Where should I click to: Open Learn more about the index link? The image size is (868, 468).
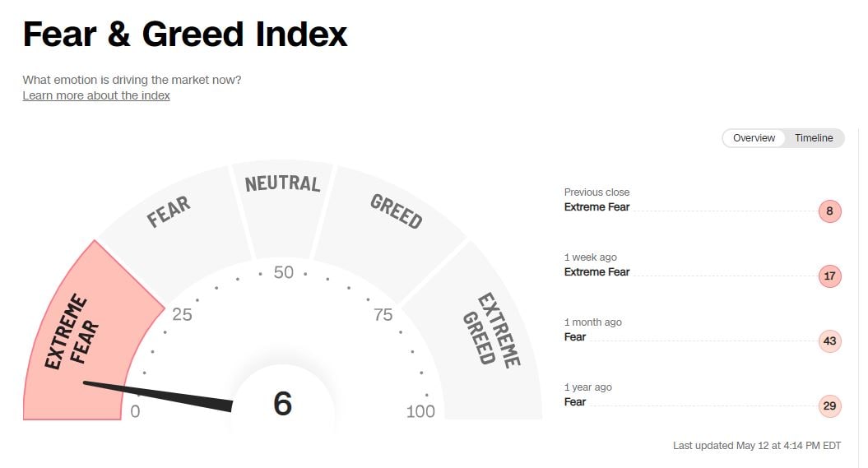pos(96,95)
